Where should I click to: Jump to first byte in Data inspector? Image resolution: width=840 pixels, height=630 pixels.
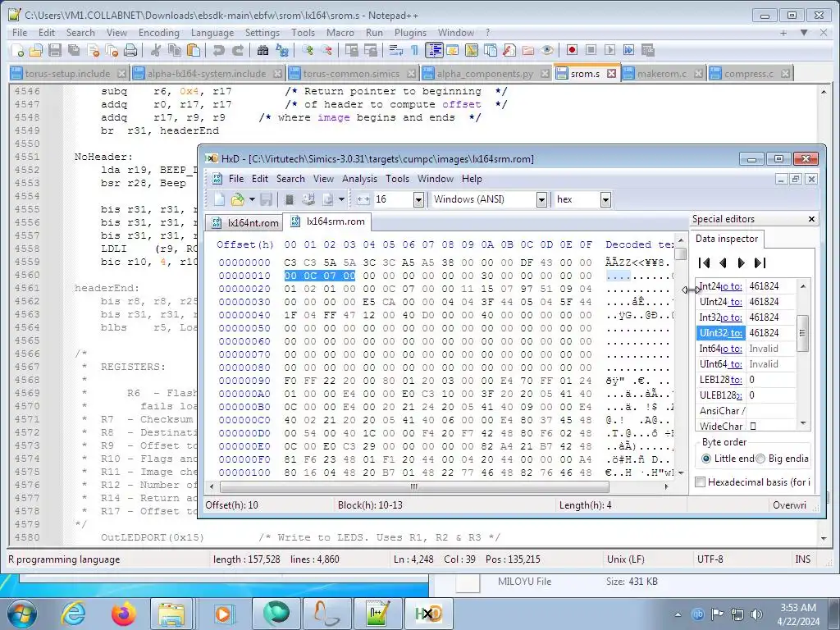(705, 263)
